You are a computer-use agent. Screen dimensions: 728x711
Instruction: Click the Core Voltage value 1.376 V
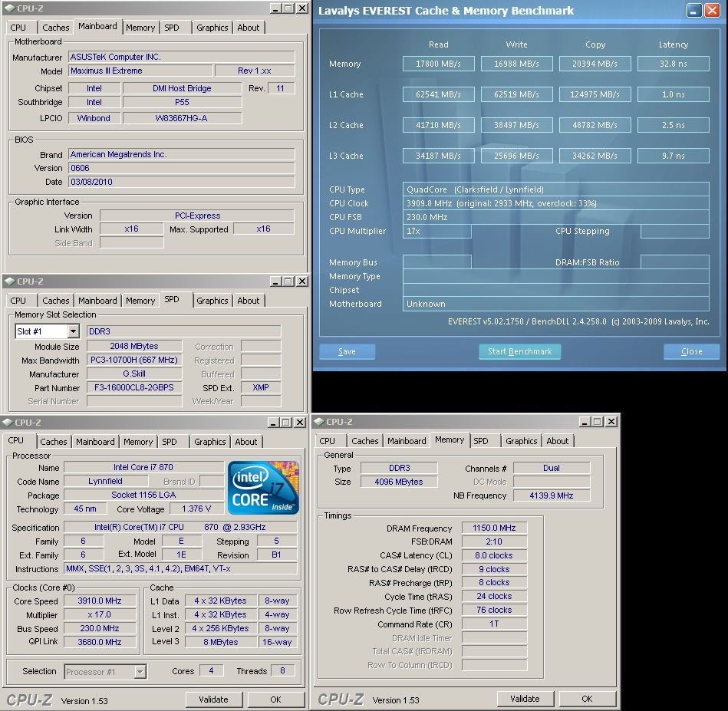[x=196, y=509]
